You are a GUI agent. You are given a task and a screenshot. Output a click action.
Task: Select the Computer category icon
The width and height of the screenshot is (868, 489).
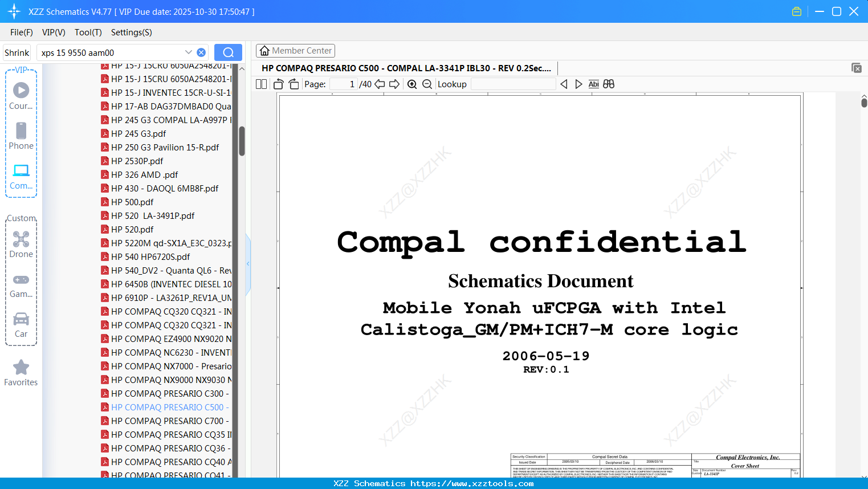tap(21, 176)
